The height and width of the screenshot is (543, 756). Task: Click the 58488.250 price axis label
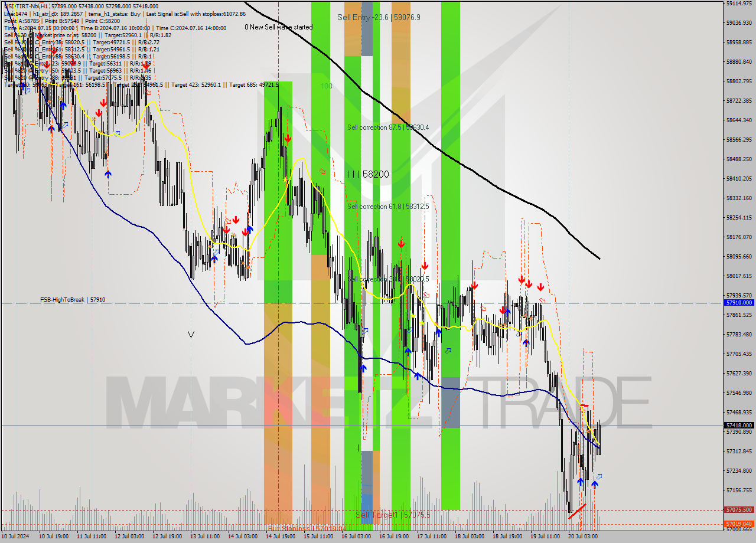click(x=739, y=159)
